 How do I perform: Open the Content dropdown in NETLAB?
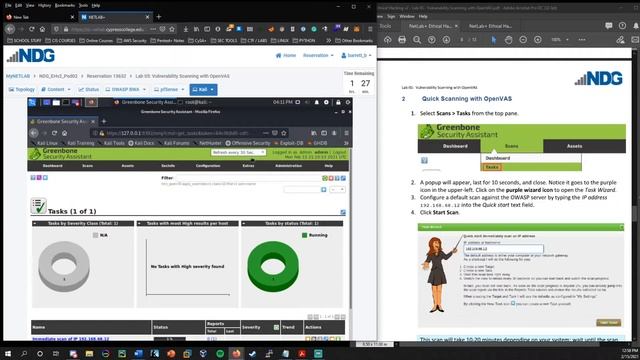56,89
